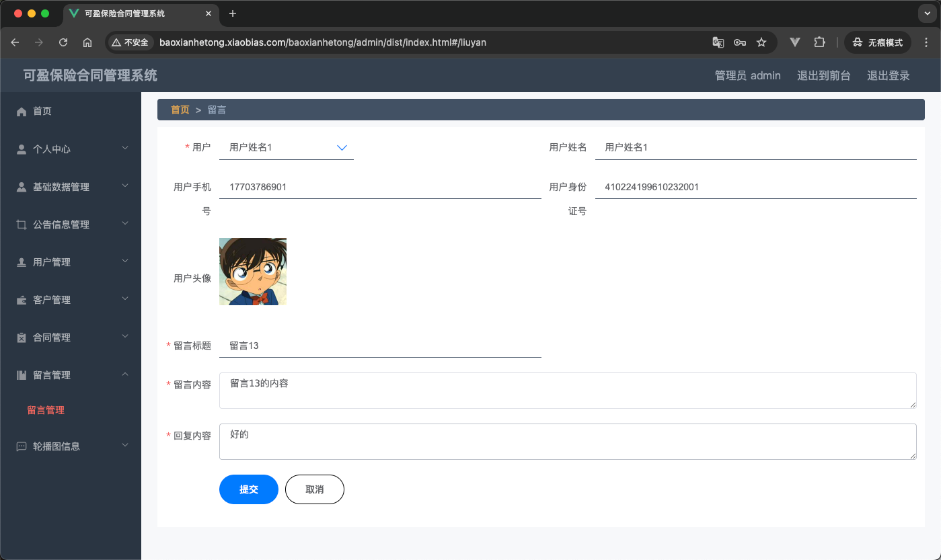Click the 不安全 site security warning
941x560 pixels.
click(x=130, y=42)
